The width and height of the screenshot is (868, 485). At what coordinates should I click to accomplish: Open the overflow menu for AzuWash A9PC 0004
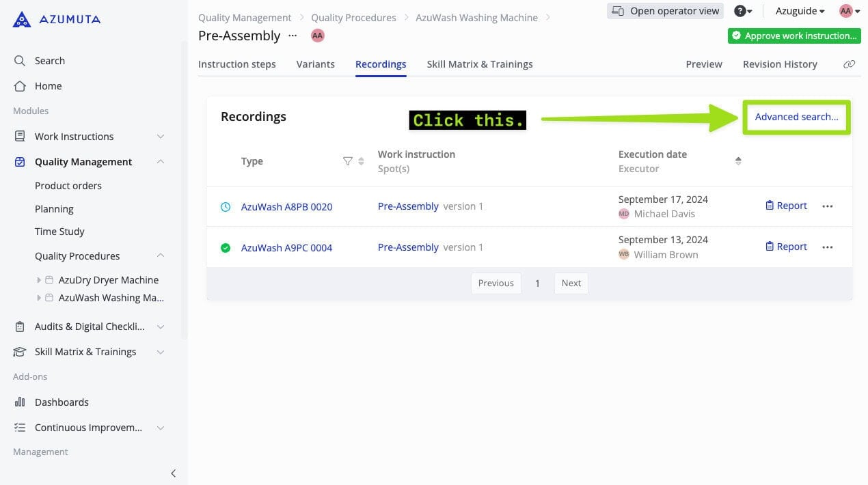[828, 247]
